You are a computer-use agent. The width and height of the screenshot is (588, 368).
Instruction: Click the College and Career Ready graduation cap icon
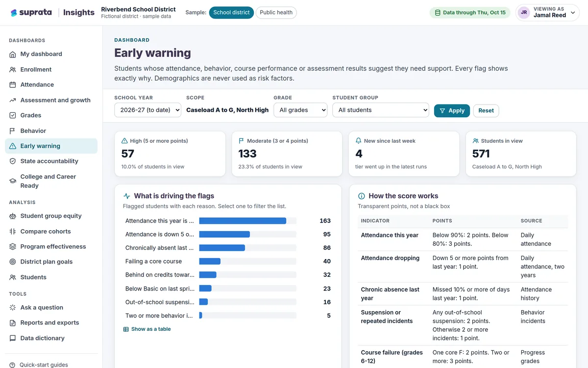pyautogui.click(x=13, y=181)
